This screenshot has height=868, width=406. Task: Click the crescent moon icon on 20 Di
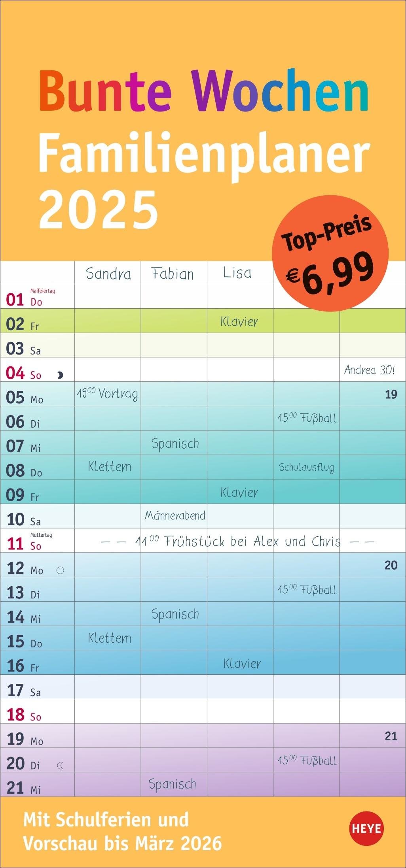tap(60, 766)
